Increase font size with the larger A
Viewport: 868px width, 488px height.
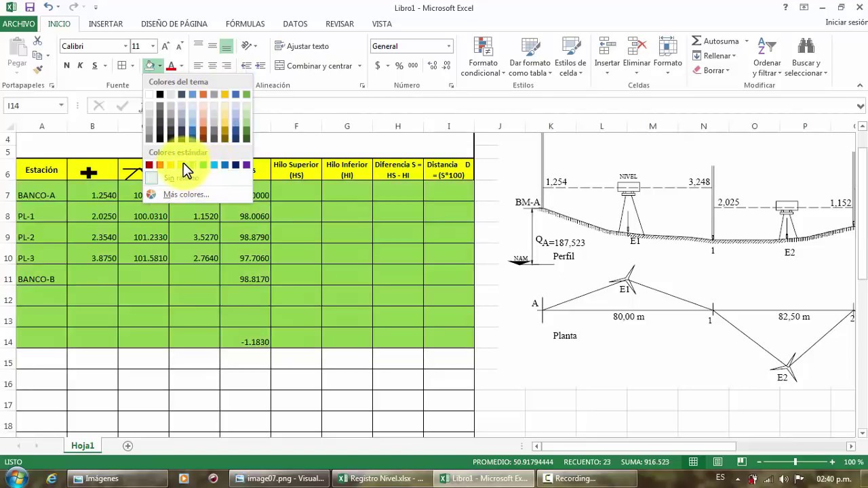165,46
